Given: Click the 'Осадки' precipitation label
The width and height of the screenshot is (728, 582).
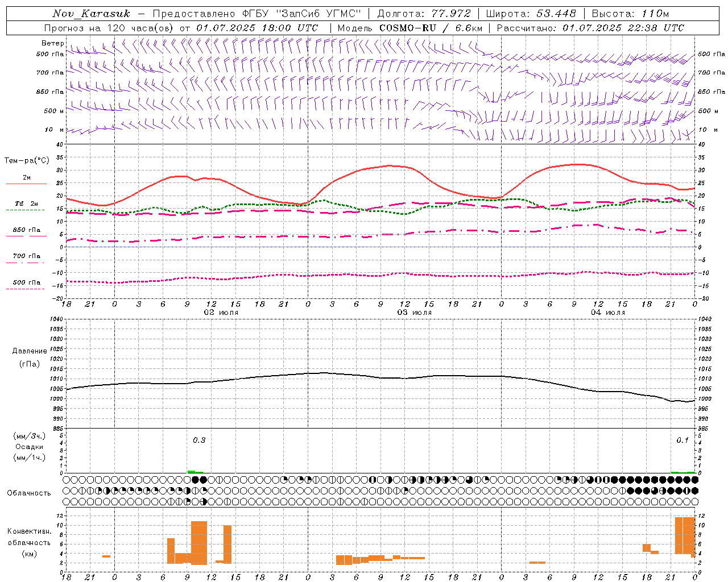Looking at the screenshot, I should [x=30, y=447].
